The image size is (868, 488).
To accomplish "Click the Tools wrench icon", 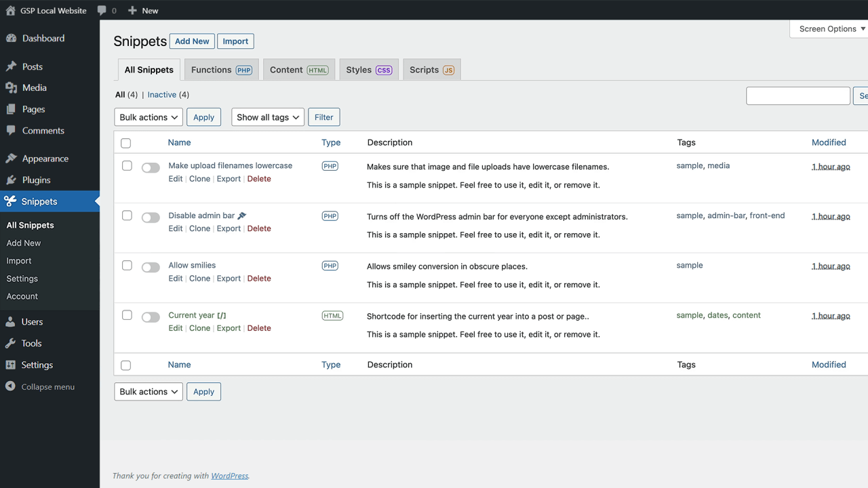I will coord(11,344).
